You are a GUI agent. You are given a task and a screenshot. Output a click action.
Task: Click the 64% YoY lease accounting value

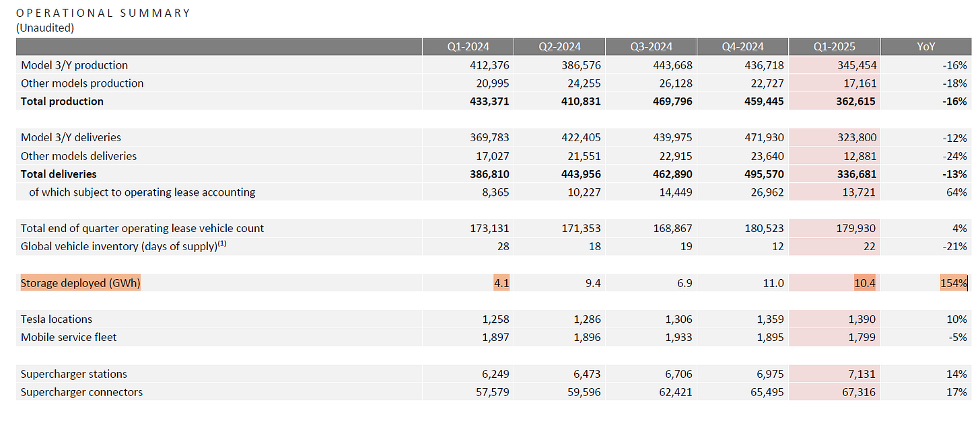pos(957,192)
